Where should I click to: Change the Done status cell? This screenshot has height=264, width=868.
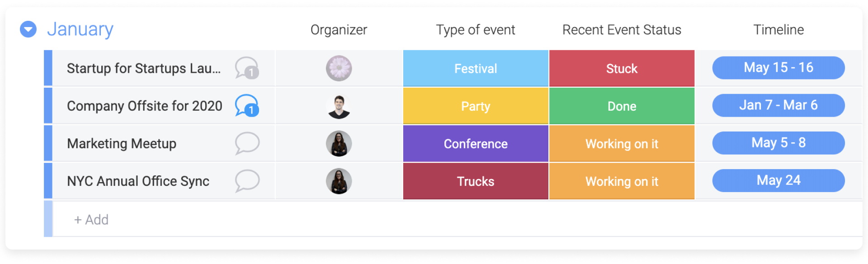622,106
